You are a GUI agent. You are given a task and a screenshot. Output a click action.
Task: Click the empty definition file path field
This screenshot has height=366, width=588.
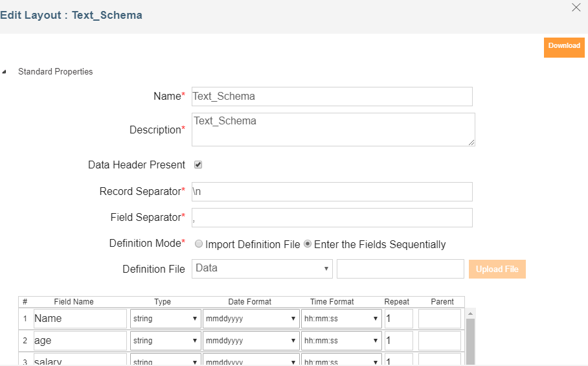(400, 269)
